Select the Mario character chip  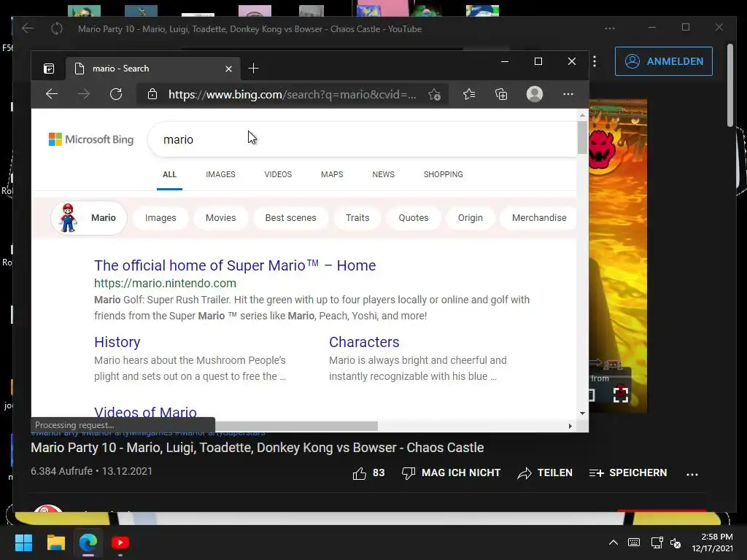tap(89, 217)
